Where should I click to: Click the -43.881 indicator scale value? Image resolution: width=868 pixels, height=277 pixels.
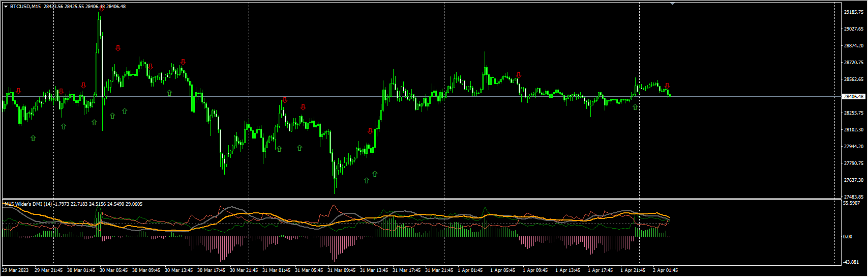coord(851,262)
